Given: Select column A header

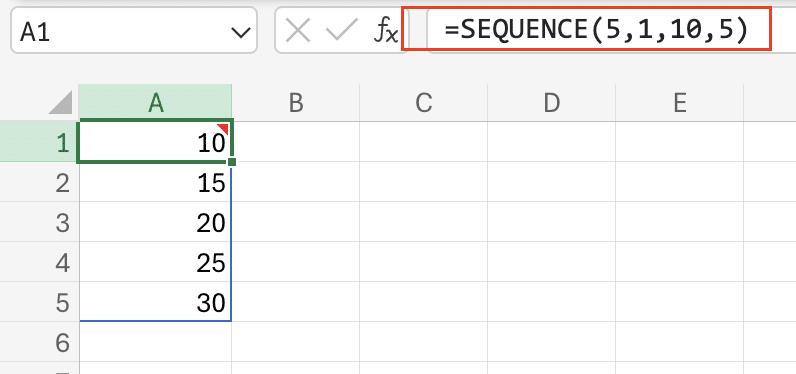Looking at the screenshot, I should tap(155, 103).
